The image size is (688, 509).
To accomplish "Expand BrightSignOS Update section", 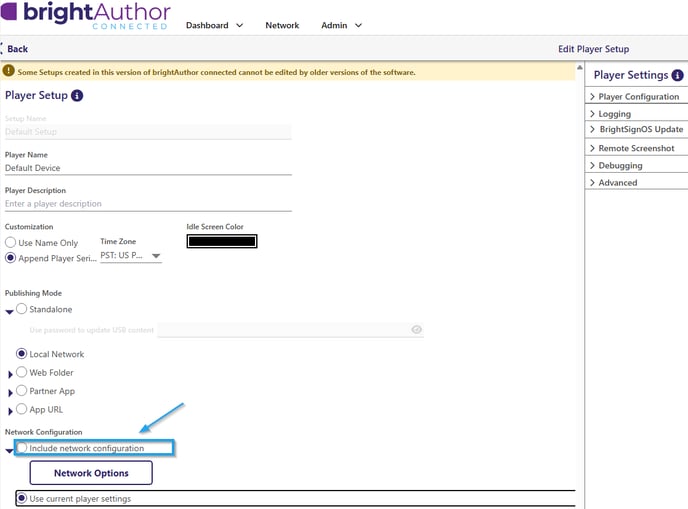I will pyautogui.click(x=636, y=129).
